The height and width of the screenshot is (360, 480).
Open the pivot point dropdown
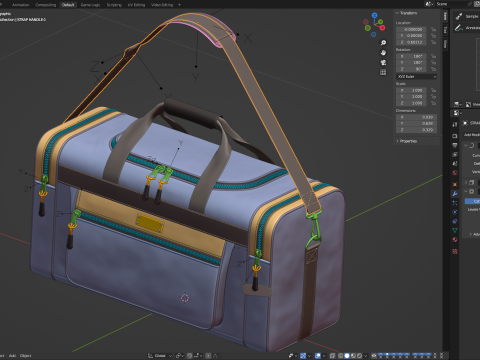180,356
